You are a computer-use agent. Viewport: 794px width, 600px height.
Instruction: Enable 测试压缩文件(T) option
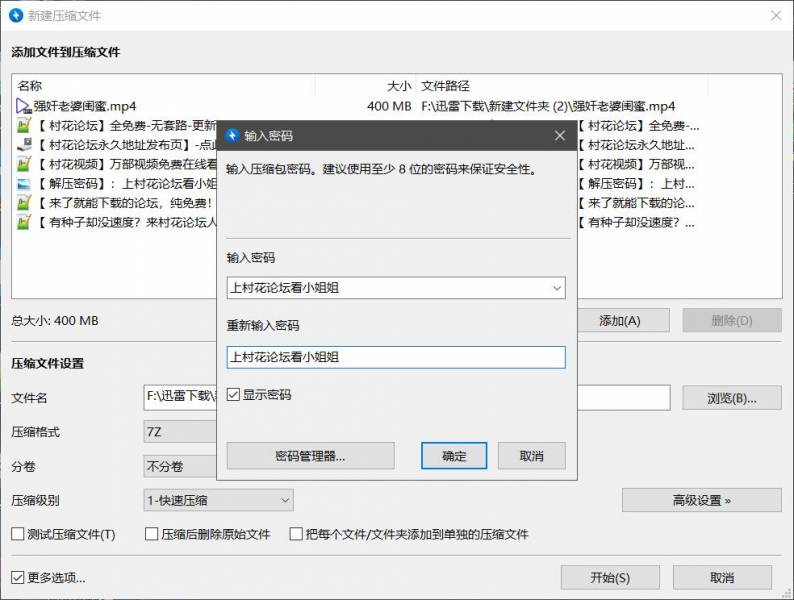pos(18,534)
